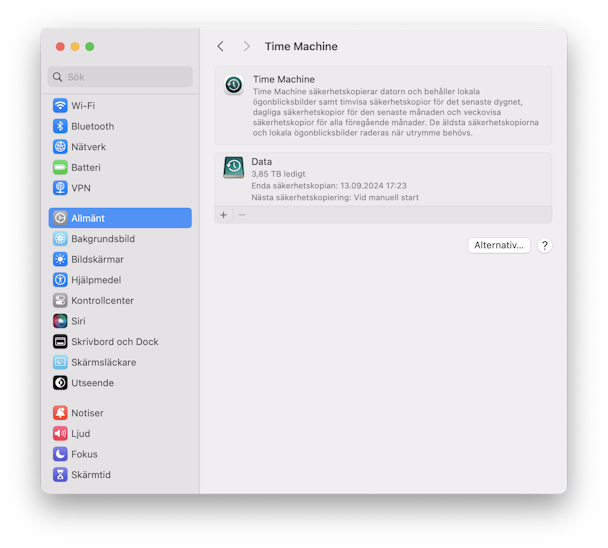Viewport: 608px width, 548px height.
Task: Click the Kontrollcenter switches icon
Action: point(60,300)
